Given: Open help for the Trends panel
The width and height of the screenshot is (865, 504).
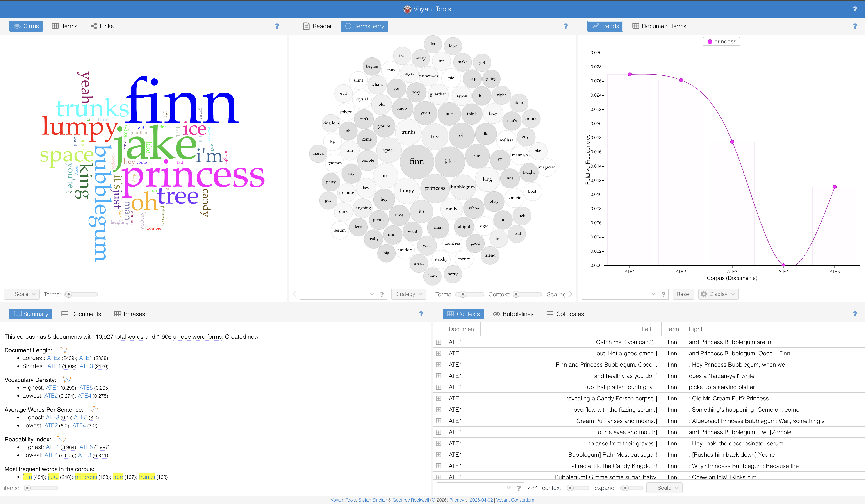Looking at the screenshot, I should tap(855, 26).
